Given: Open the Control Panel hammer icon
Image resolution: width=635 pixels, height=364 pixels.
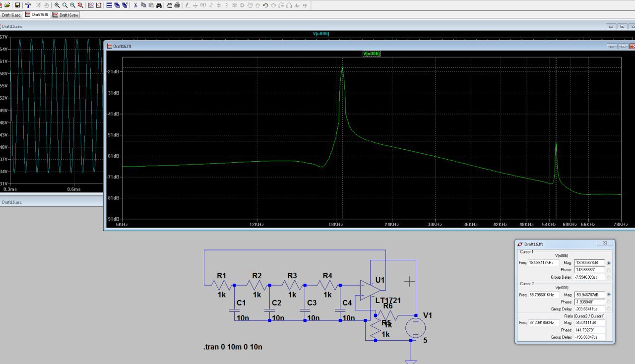Looking at the screenshot, I should [x=28, y=5].
